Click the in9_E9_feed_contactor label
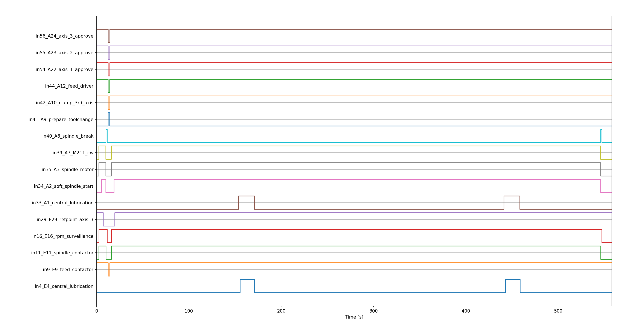644x322 pixels. [68, 269]
